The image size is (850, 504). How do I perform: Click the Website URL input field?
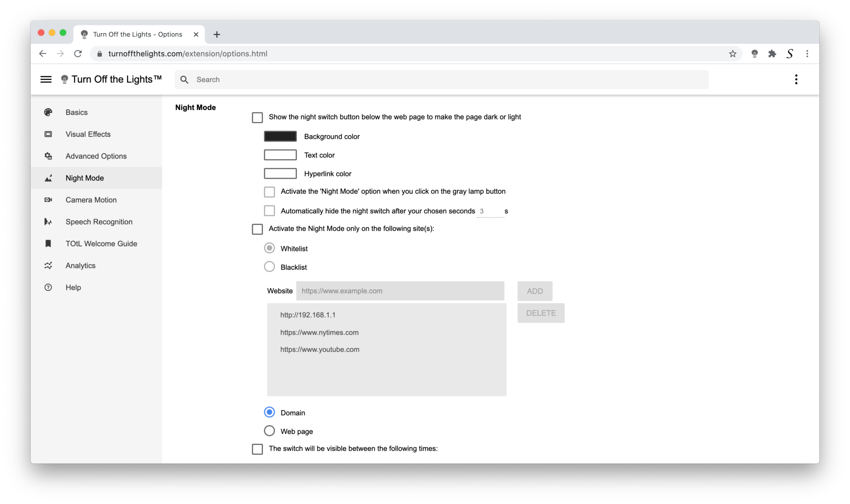pos(400,291)
